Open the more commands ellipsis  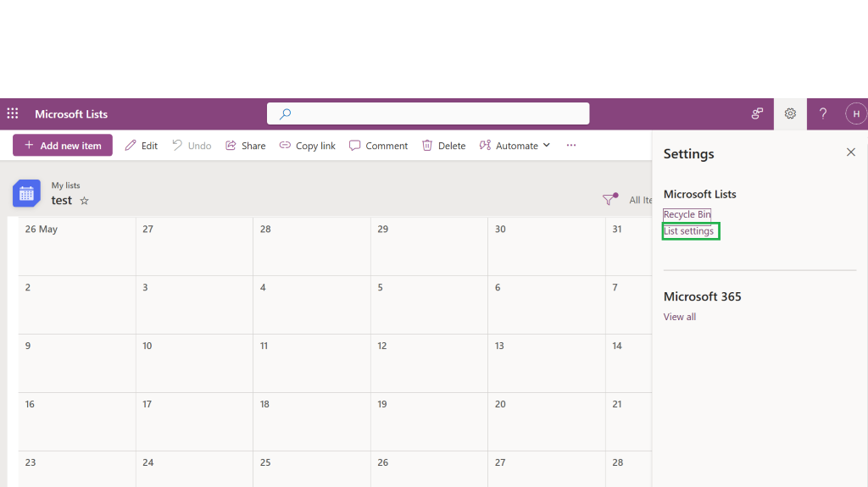pos(571,146)
